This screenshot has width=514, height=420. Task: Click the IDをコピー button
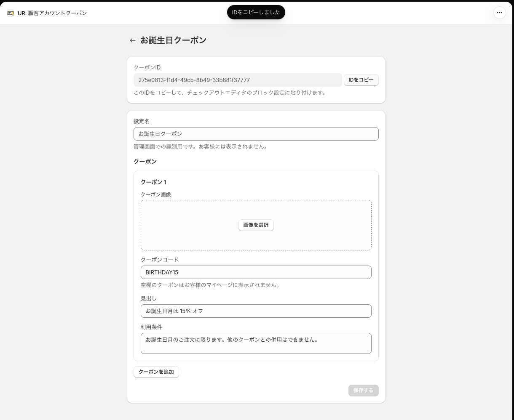(361, 80)
